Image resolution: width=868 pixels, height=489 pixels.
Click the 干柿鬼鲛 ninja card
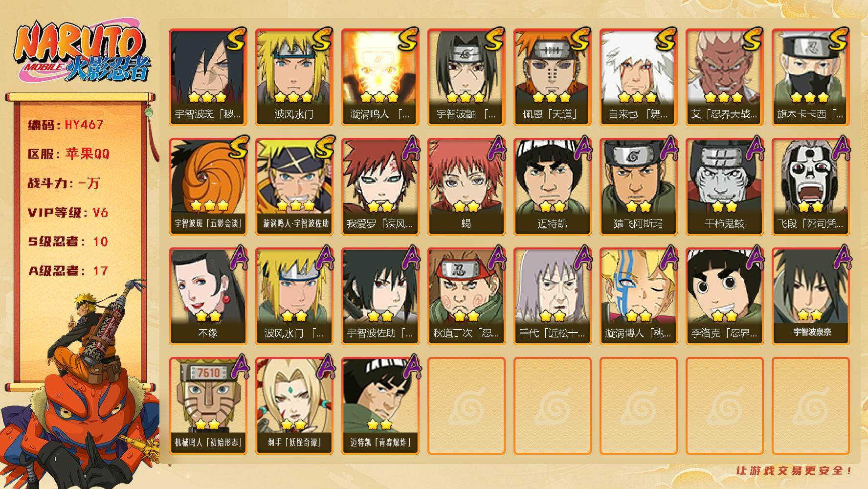[725, 187]
